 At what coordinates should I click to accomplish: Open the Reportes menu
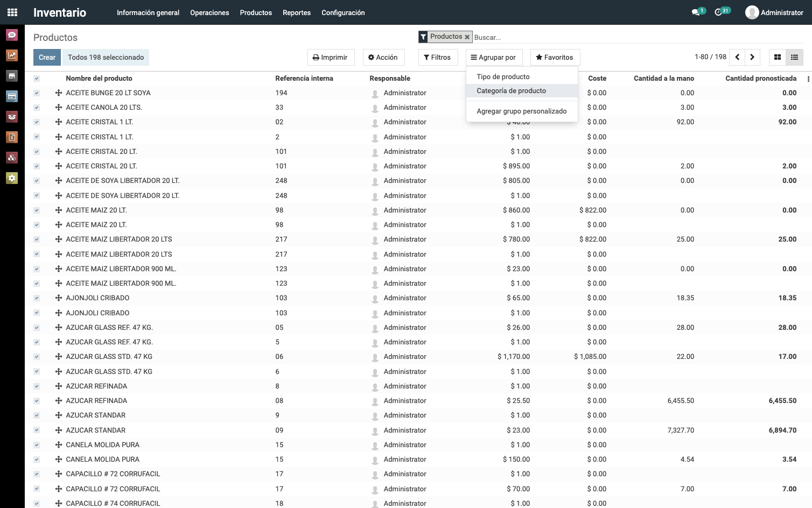pyautogui.click(x=297, y=12)
